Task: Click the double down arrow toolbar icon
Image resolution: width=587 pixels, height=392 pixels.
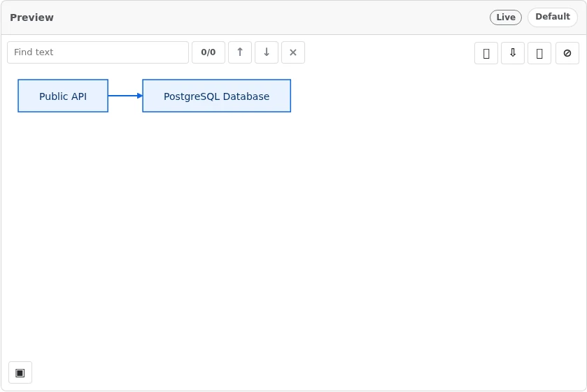Action: (513, 53)
